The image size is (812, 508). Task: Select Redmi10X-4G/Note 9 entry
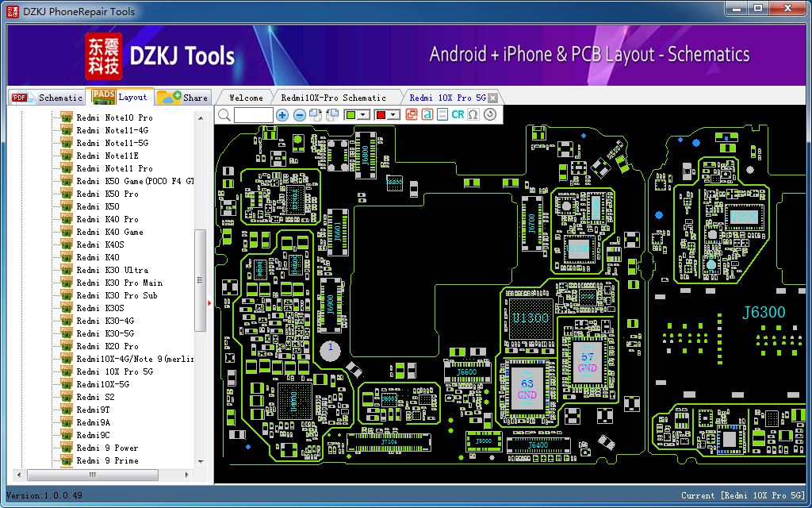pos(135,359)
